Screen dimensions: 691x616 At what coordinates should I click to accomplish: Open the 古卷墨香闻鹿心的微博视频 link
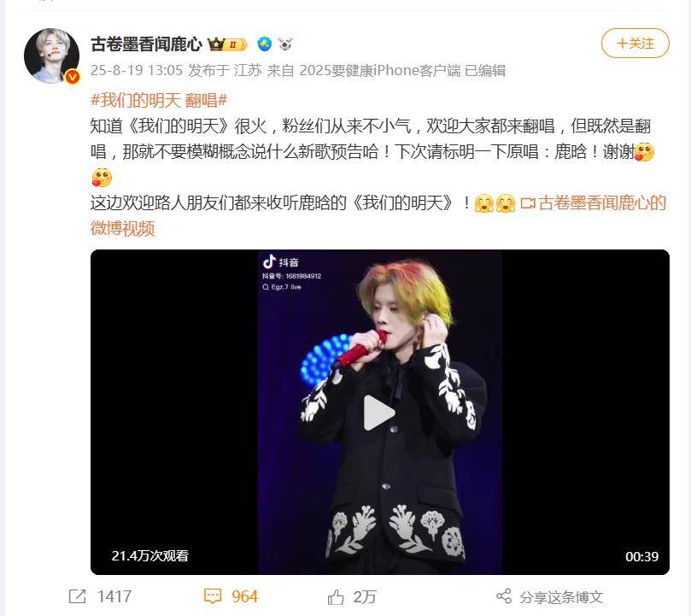[378, 215]
